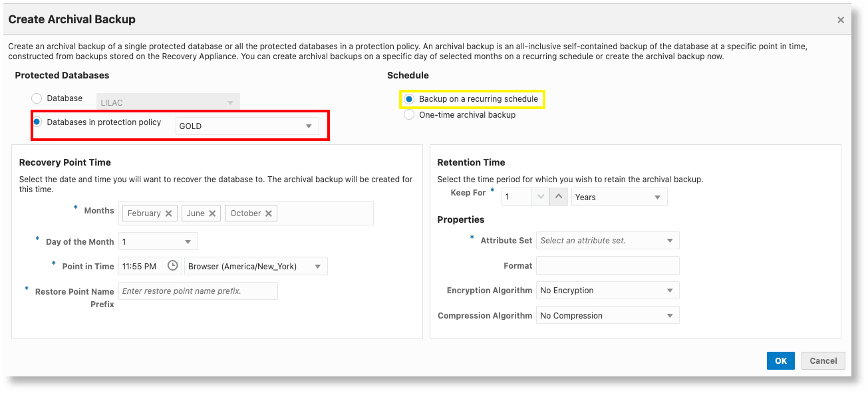Image resolution: width=868 pixels, height=393 pixels.
Task: Click Cancel to dismiss the dialog
Action: (x=823, y=360)
